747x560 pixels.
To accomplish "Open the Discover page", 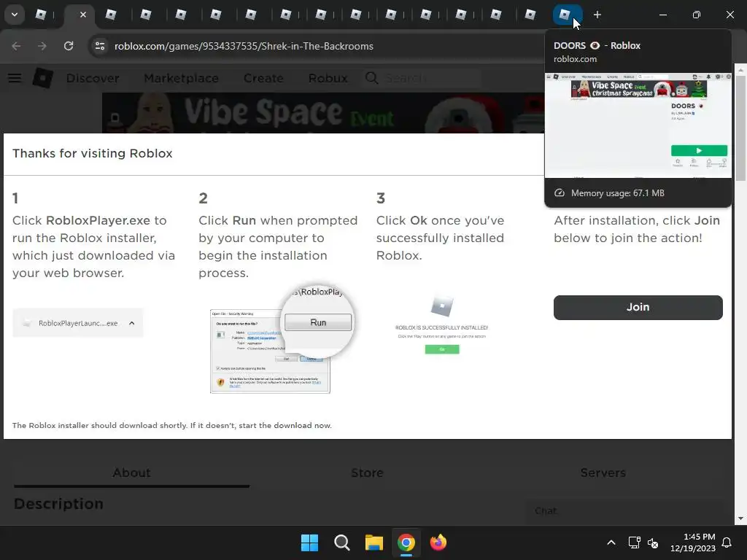I will click(x=93, y=78).
